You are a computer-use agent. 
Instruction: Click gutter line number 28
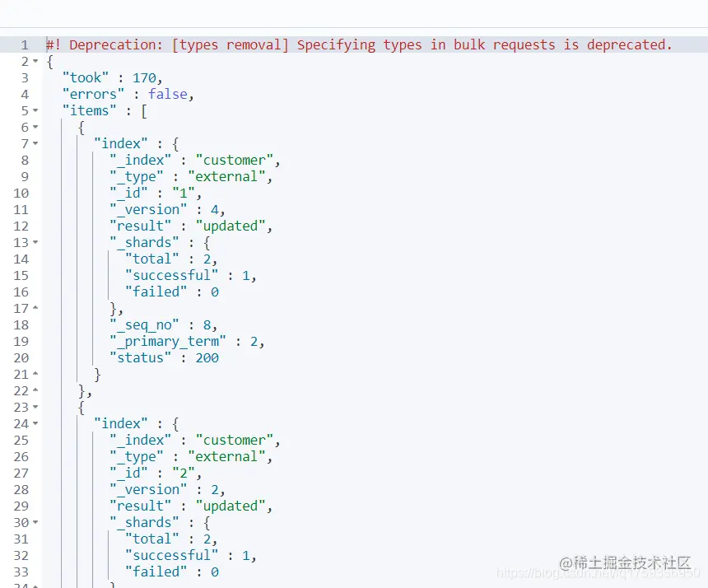tap(21, 489)
